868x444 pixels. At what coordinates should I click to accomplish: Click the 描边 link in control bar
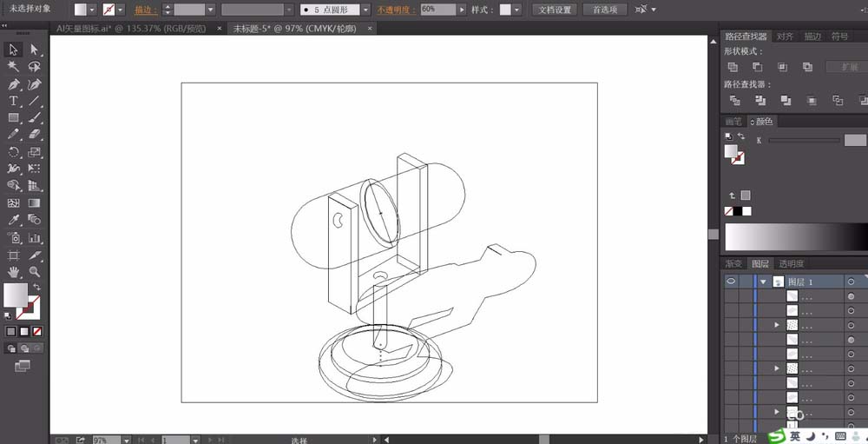147,10
